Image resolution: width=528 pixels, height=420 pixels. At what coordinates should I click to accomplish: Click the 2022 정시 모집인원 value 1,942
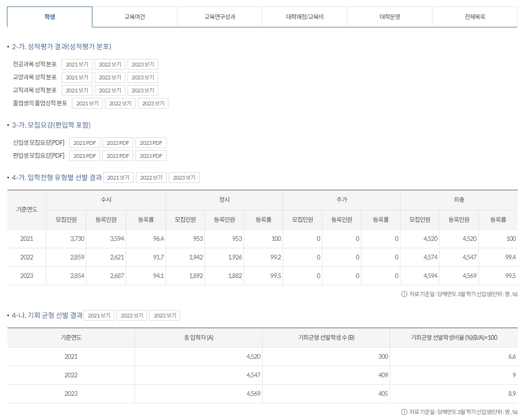[196, 257]
